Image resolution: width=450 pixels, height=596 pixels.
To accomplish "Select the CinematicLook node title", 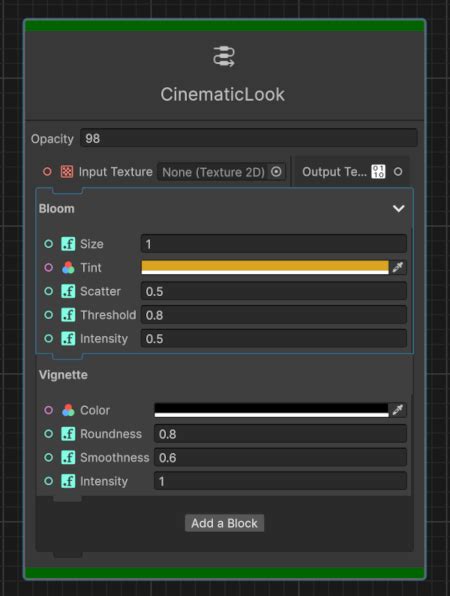I will click(x=223, y=94).
